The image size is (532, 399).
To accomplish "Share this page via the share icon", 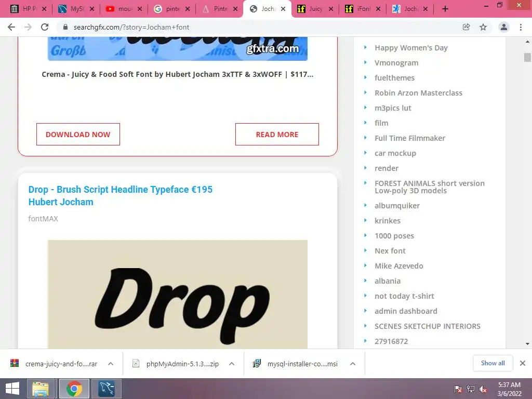I will tap(466, 27).
